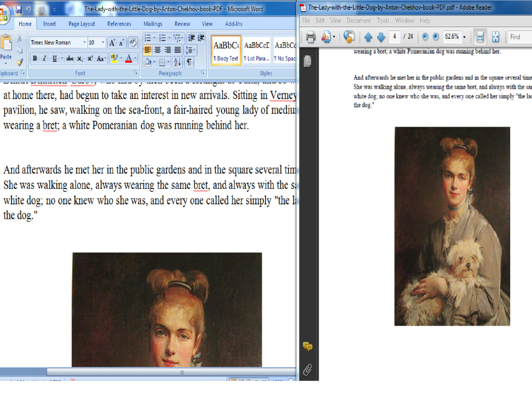Open the font size 10 dropdown
The image size is (532, 399).
click(x=103, y=43)
